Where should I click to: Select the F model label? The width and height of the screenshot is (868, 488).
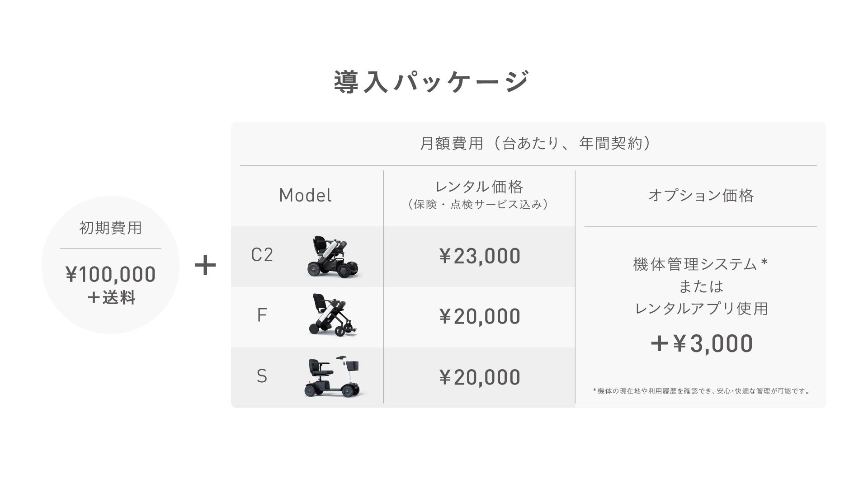pyautogui.click(x=262, y=315)
